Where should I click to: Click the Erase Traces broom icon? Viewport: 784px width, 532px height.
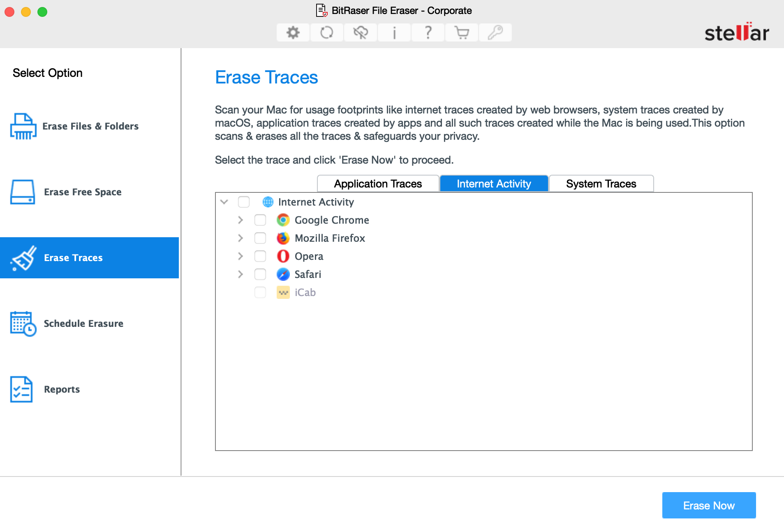pyautogui.click(x=23, y=258)
